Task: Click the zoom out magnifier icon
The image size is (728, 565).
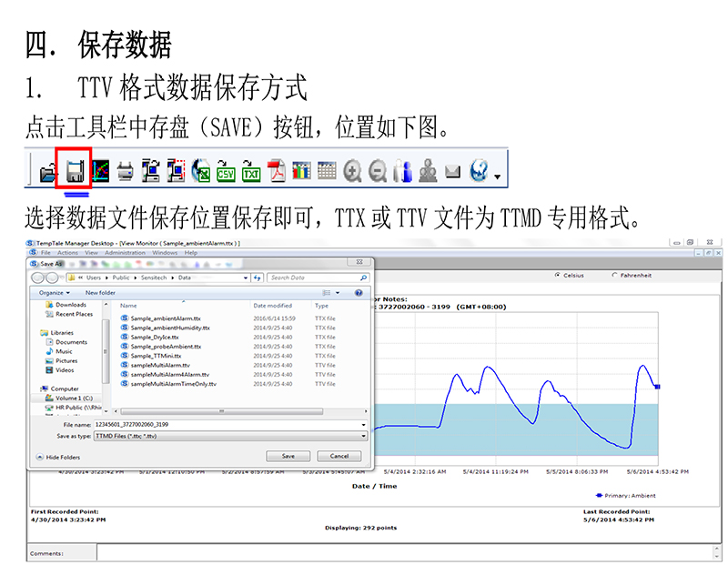Action: 377,171
